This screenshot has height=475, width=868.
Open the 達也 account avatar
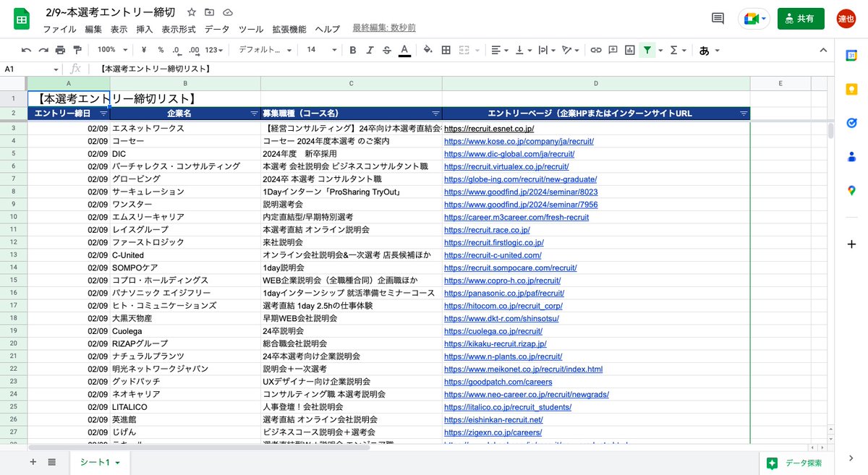pos(846,19)
